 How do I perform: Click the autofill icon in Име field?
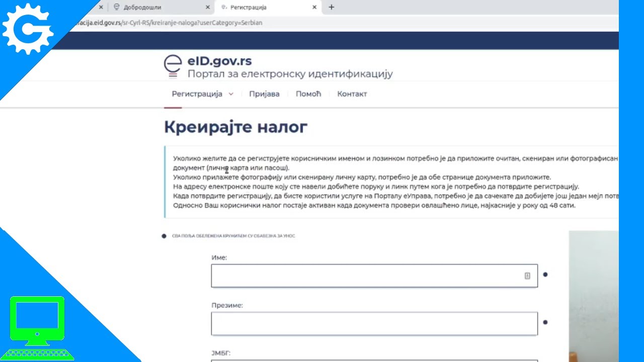(x=527, y=276)
